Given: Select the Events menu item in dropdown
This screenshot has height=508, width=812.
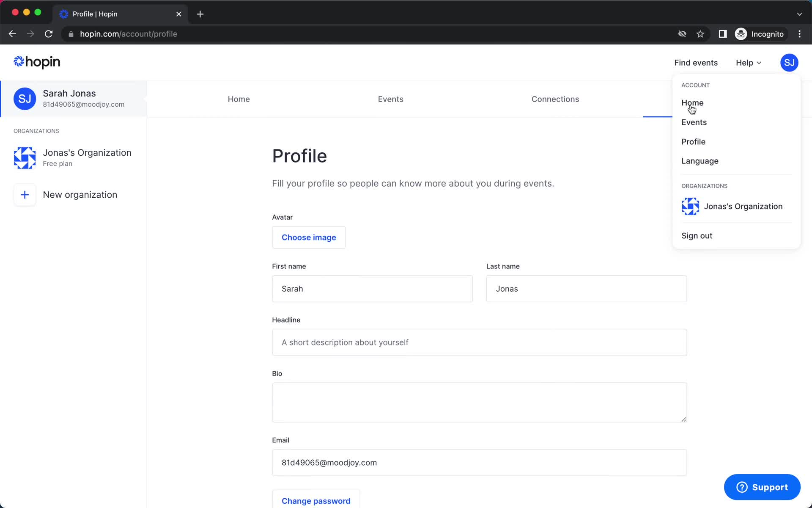Looking at the screenshot, I should click(694, 122).
